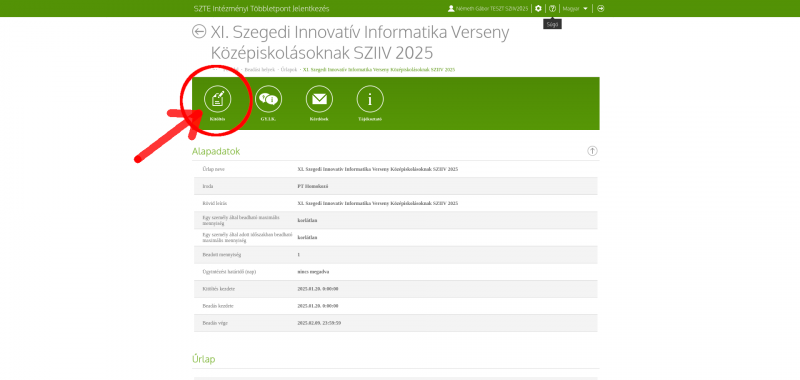The image size is (800, 380).
Task: Go to Beadási helyek breadcrumb
Action: pyautogui.click(x=260, y=69)
